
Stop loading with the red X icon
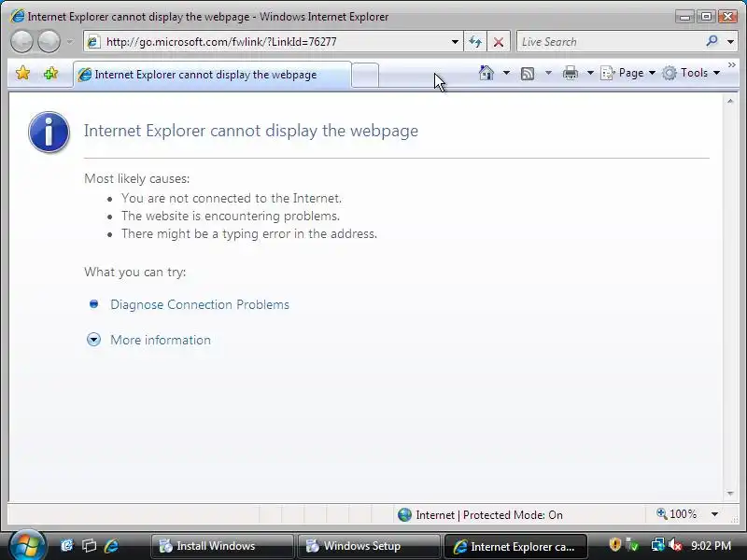click(x=499, y=42)
